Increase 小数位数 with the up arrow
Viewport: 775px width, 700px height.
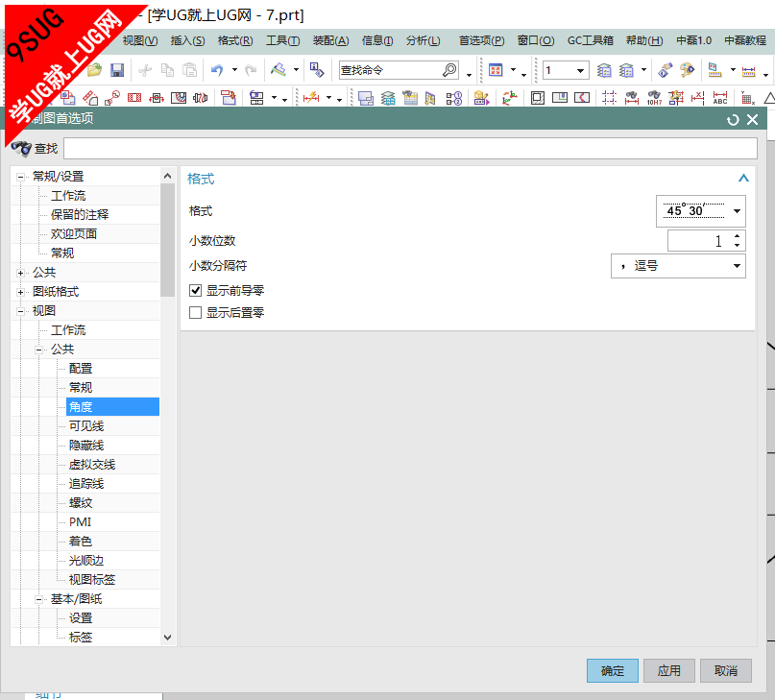coord(737,236)
